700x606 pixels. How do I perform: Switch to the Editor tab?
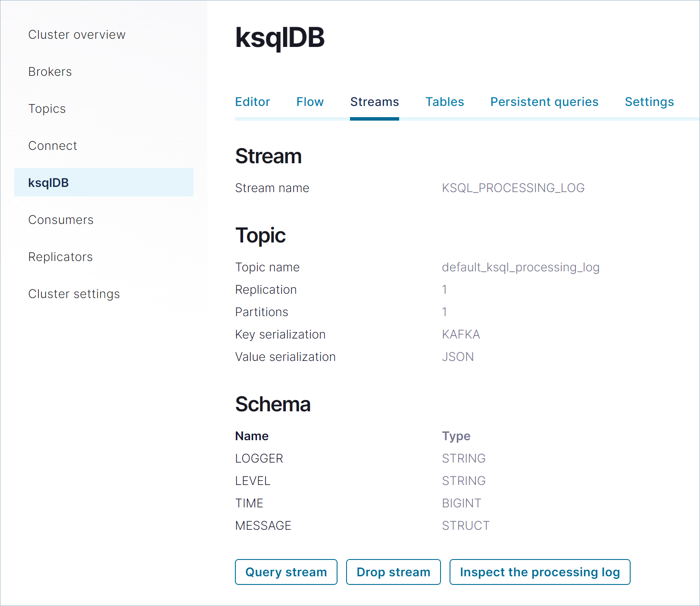(x=252, y=102)
